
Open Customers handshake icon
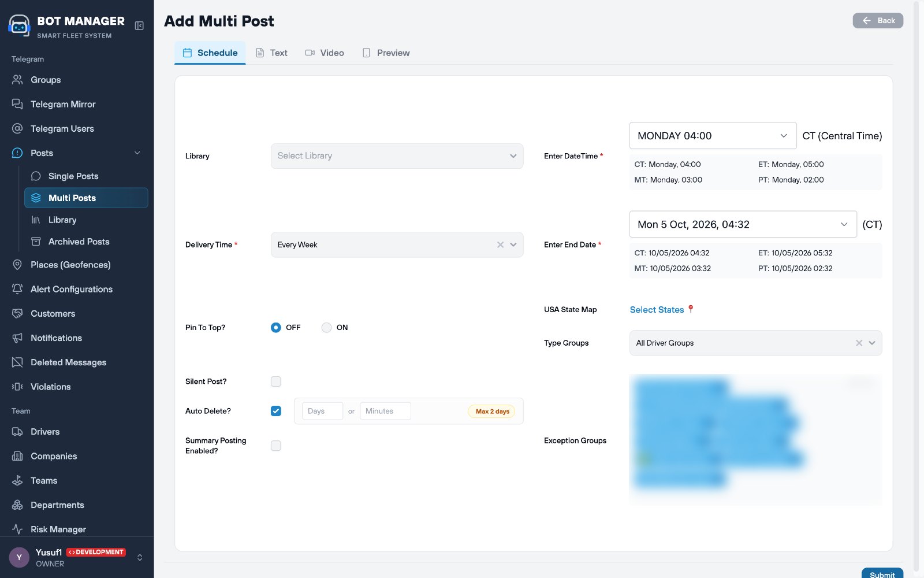coord(17,313)
